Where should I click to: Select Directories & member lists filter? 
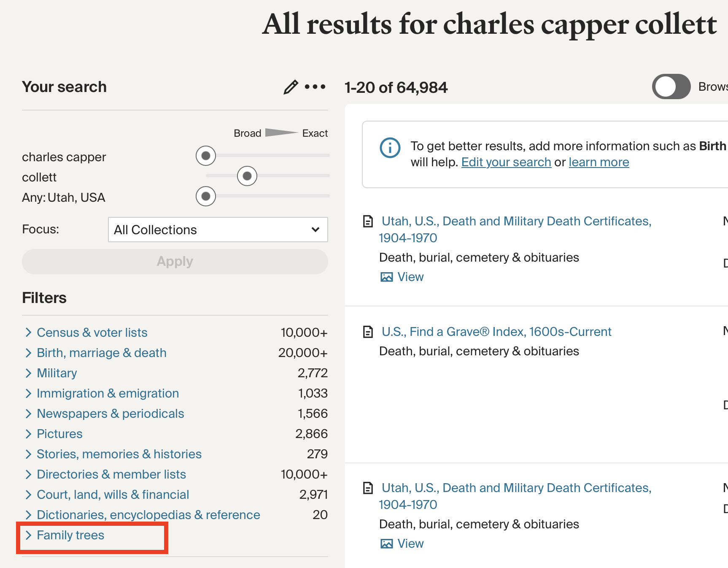pyautogui.click(x=111, y=474)
